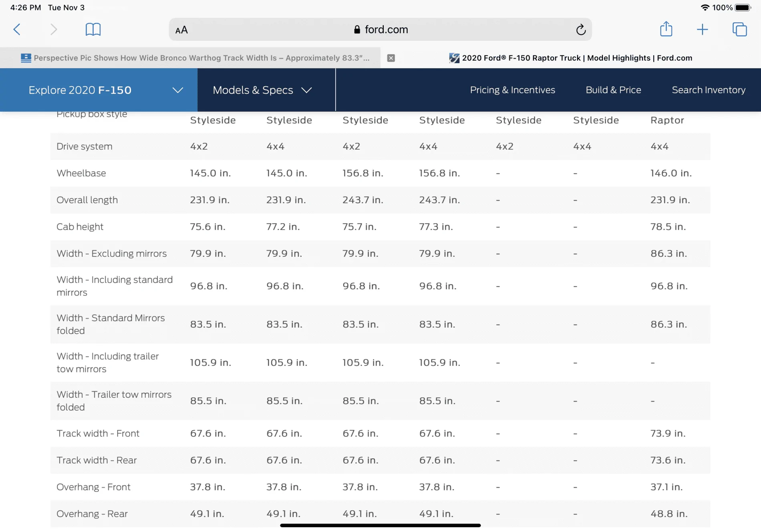Tap the 37.1 in. front overhang value

(666, 487)
